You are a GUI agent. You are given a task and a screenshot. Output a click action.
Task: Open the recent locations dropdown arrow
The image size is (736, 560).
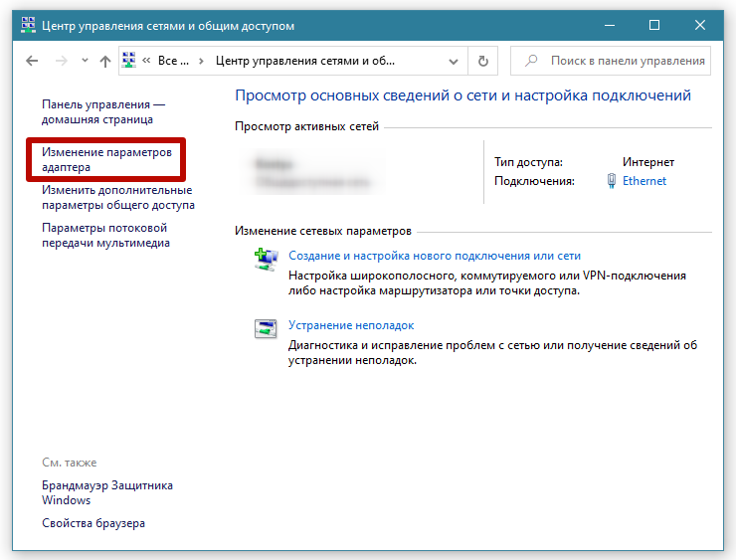(x=83, y=61)
